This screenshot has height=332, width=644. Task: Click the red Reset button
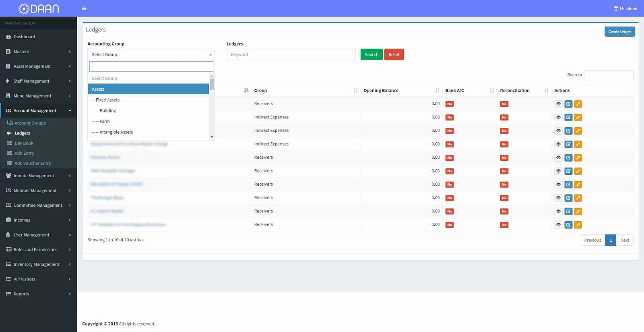(394, 54)
